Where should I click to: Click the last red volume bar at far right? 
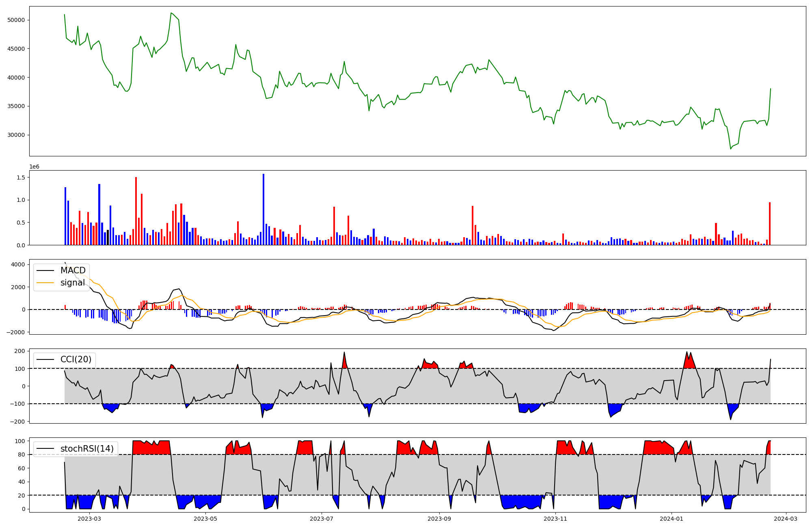tap(769, 224)
